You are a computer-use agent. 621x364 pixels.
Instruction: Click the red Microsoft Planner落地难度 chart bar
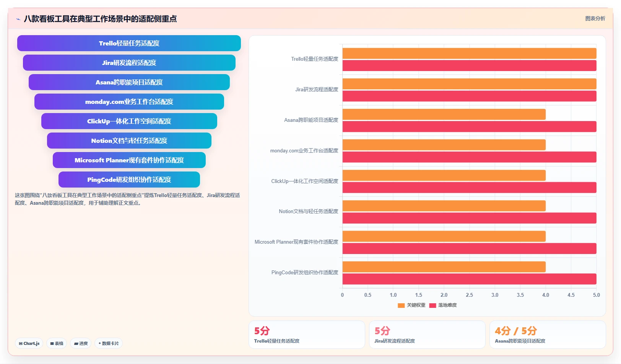[x=469, y=249]
